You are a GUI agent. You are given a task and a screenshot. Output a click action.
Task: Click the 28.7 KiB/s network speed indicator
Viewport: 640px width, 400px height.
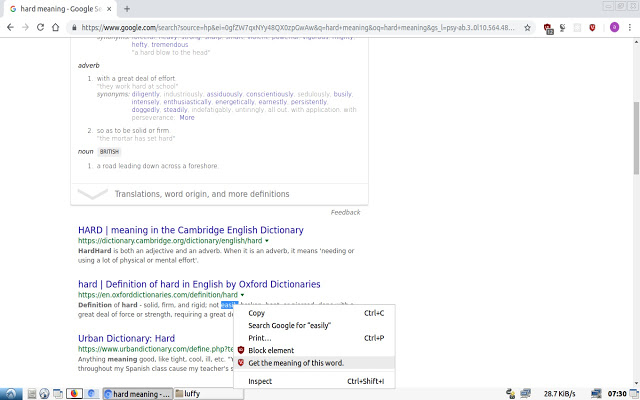(x=560, y=394)
